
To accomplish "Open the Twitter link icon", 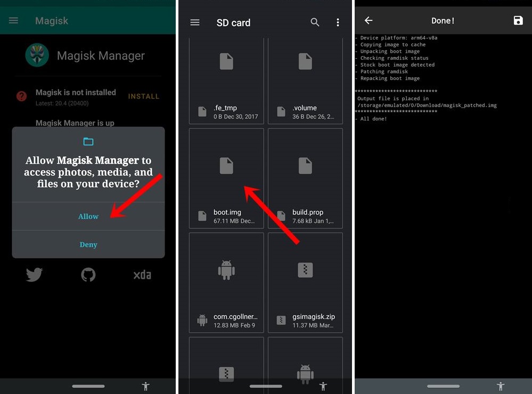I will click(34, 275).
